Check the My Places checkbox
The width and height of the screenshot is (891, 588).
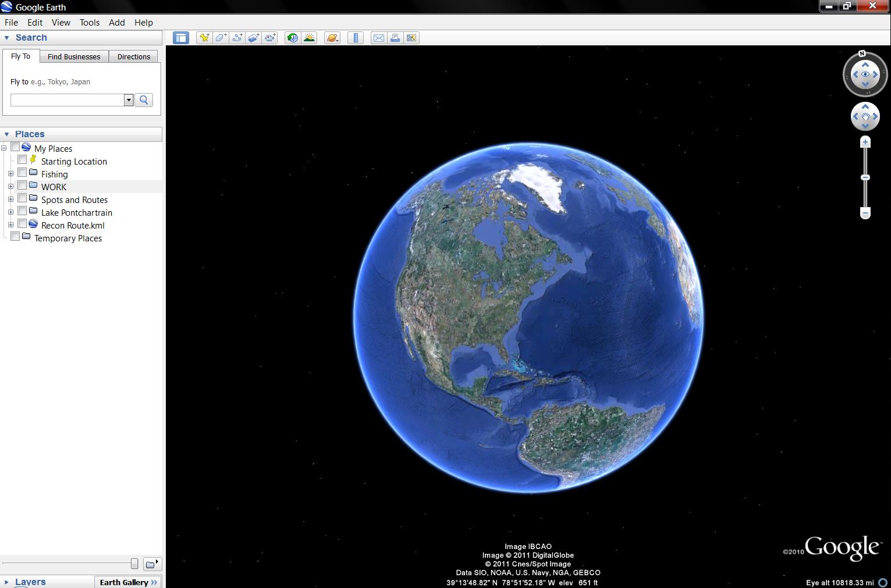(x=15, y=148)
